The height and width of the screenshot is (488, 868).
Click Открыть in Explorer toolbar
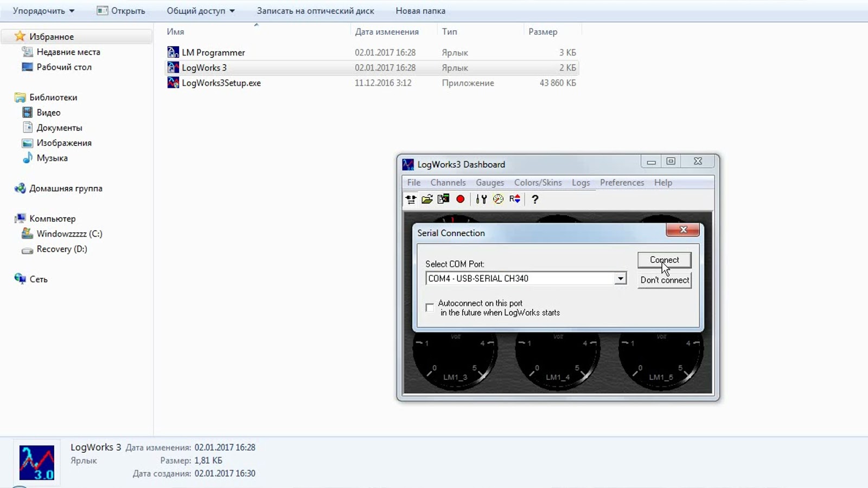point(121,11)
